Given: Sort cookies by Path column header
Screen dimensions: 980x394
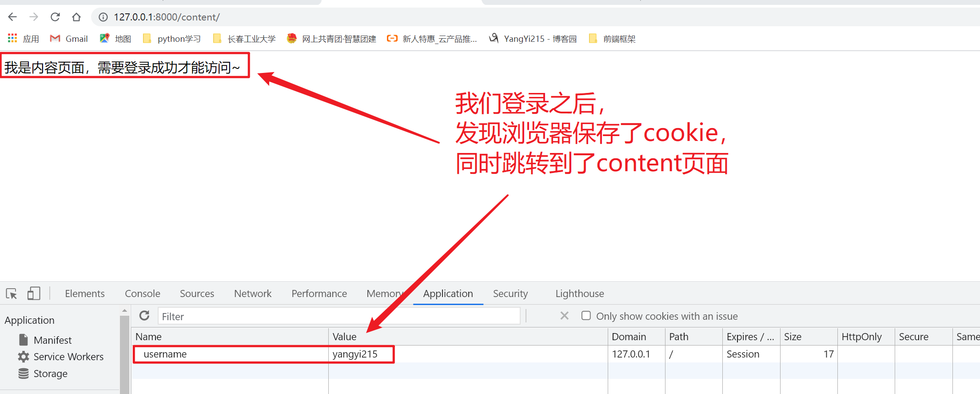Looking at the screenshot, I should [694, 337].
